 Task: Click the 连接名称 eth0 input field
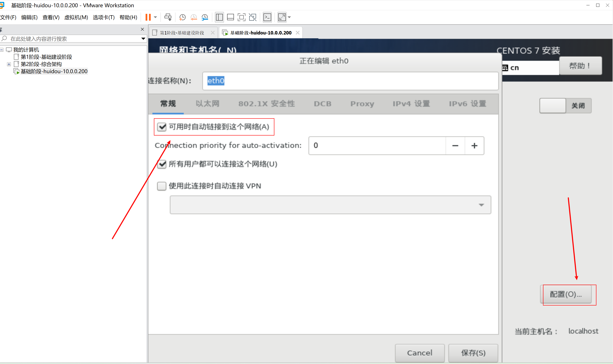[350, 81]
